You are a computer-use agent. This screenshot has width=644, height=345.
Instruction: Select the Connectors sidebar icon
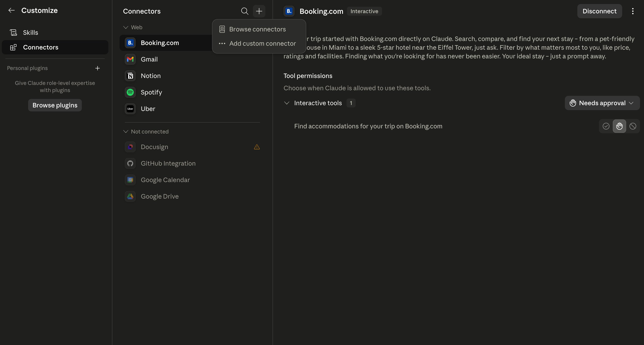coord(14,47)
